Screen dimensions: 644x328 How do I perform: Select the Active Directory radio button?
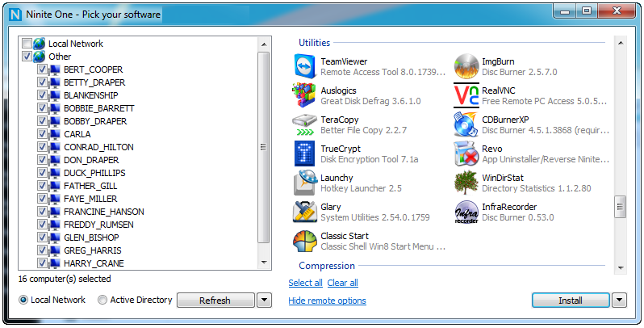[x=102, y=300]
